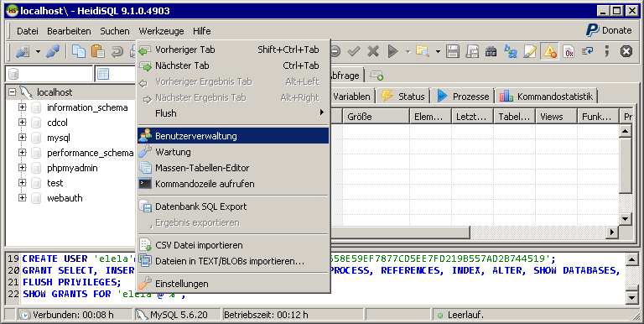This screenshot has height=324, width=644.
Task: Switch to the Prozesse tab
Action: point(463,97)
